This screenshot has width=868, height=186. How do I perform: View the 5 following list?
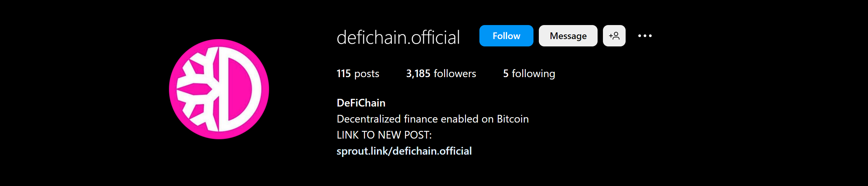pyautogui.click(x=529, y=73)
